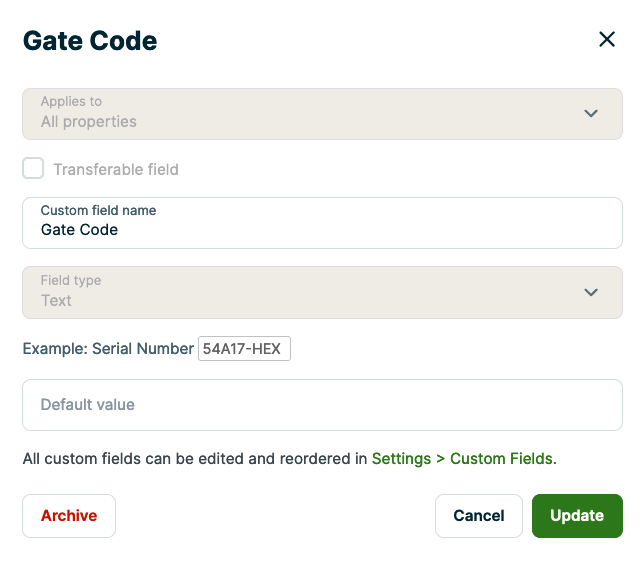Toggle the Transferable field checkbox
The height and width of the screenshot is (562, 644).
[34, 169]
